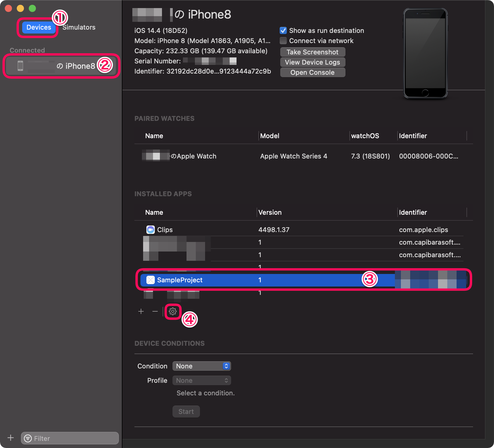Click the 4498.1.37 version cell
Viewport: 494px width, 448px height.
(274, 230)
